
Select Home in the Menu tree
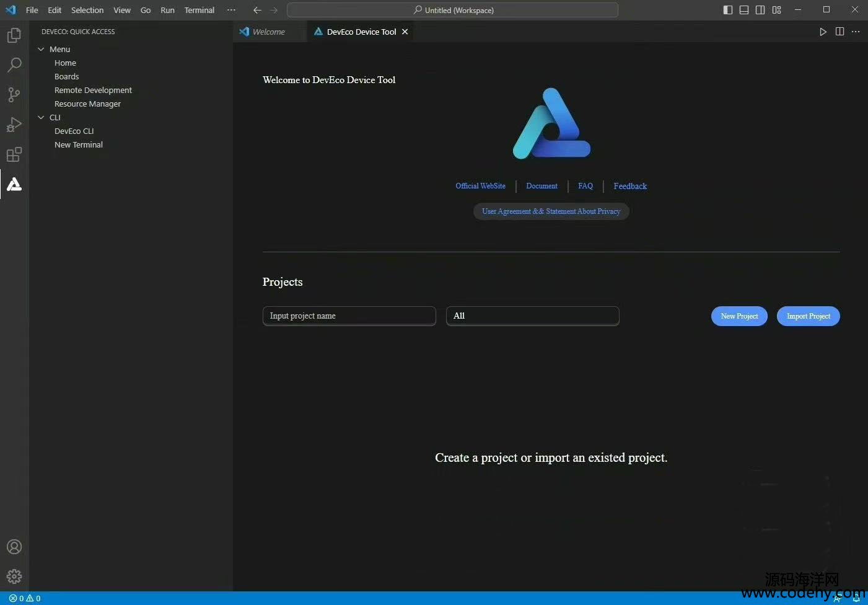(x=65, y=63)
